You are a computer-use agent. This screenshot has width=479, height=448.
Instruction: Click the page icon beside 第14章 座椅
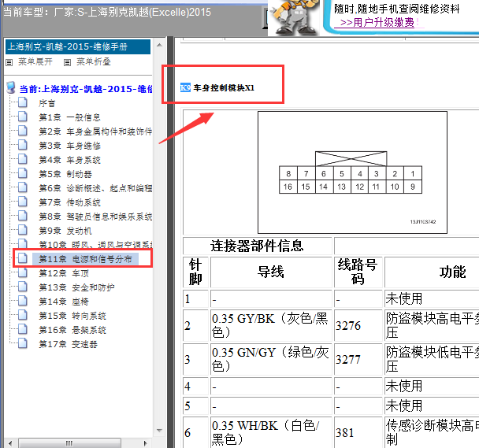[23, 301]
